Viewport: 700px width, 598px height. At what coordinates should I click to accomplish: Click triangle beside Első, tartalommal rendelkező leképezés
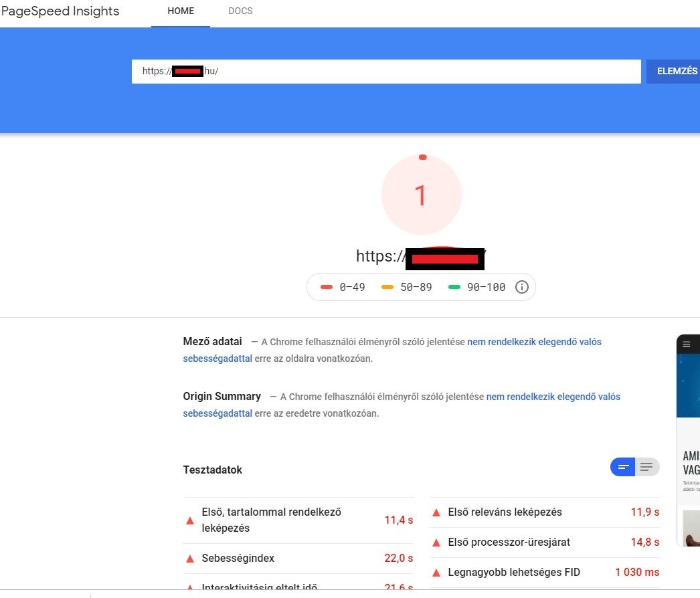[x=189, y=520]
